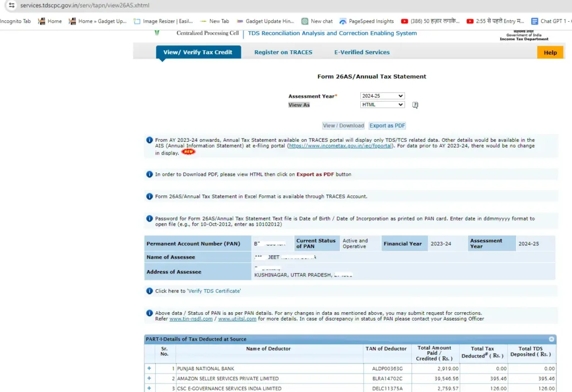Viewport: 572px width, 392px height.
Task: Click the TAN of Deductor column header
Action: point(386,348)
